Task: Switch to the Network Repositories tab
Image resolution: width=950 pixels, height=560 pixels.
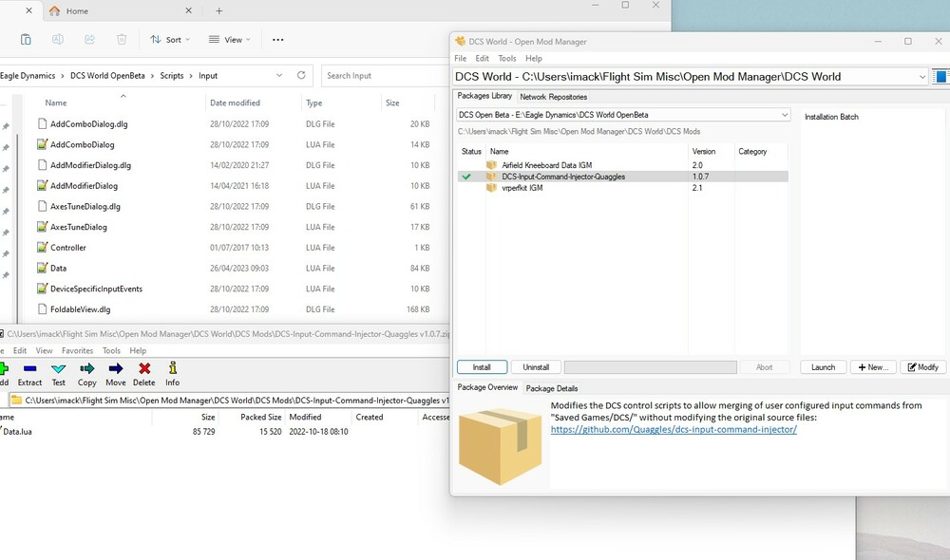Action: coord(553,97)
